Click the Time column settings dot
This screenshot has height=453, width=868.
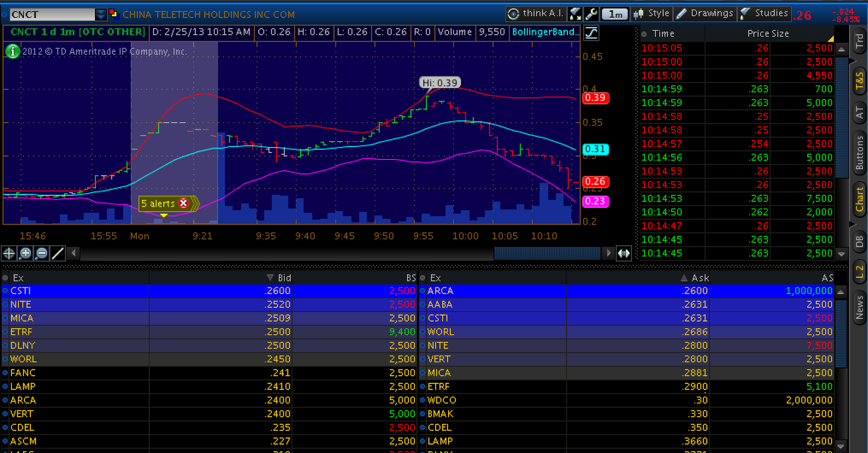click(644, 34)
